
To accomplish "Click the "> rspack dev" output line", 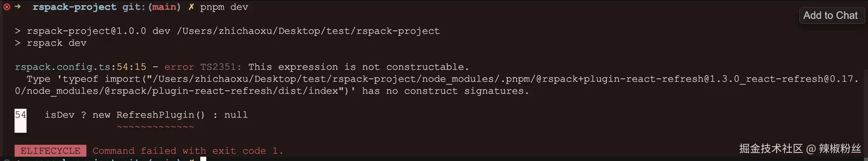I will (x=51, y=43).
